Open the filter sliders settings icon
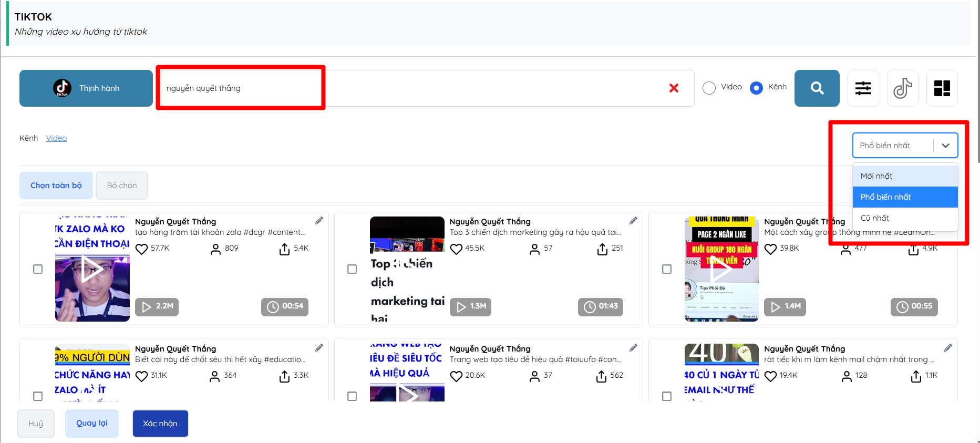This screenshot has width=980, height=443. 863,88
